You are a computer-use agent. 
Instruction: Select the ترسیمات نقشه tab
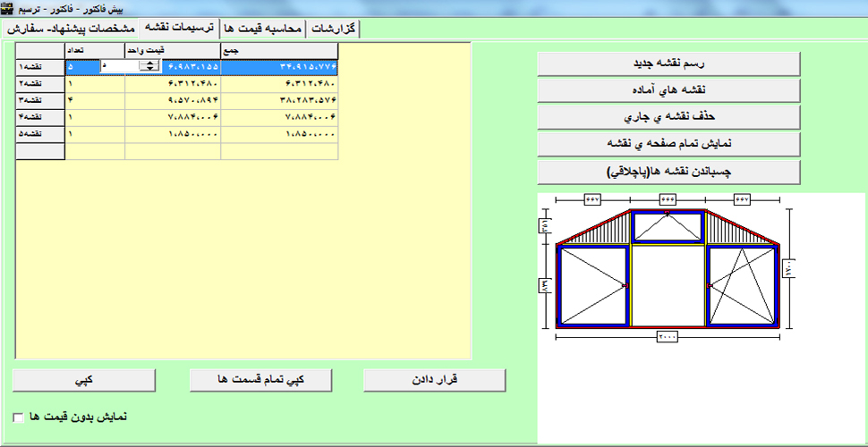(x=176, y=29)
